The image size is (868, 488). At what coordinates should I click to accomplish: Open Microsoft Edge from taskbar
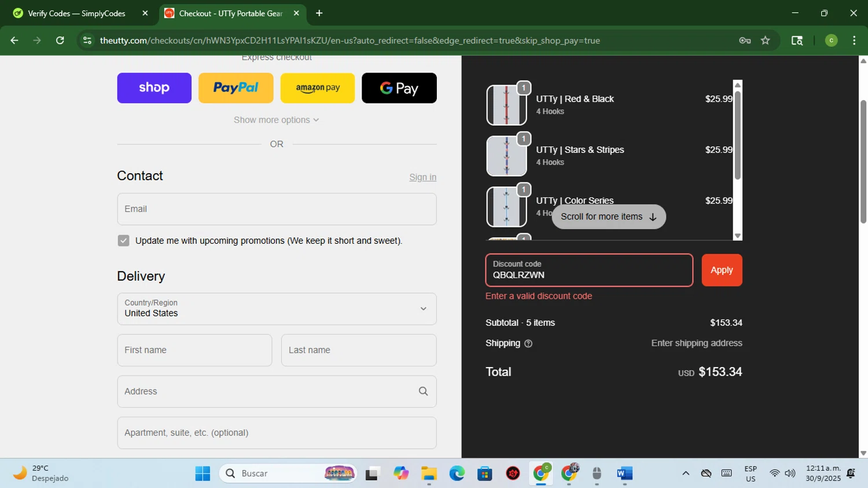click(457, 474)
